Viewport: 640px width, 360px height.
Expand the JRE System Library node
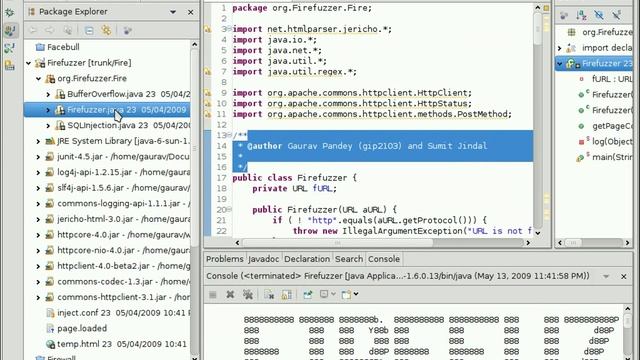click(x=38, y=141)
